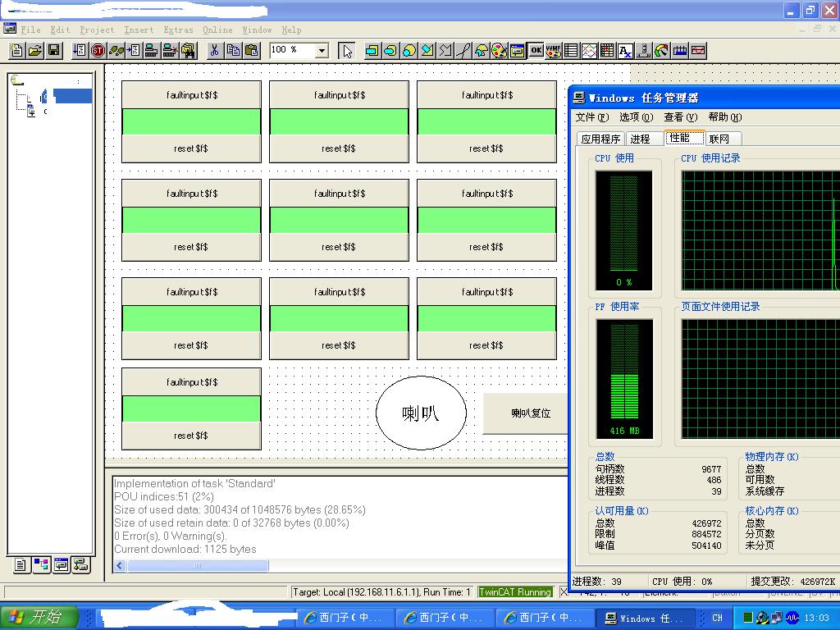Screen dimensions: 840x630
Task: Click the Windows 开始 start button
Action: 39,618
